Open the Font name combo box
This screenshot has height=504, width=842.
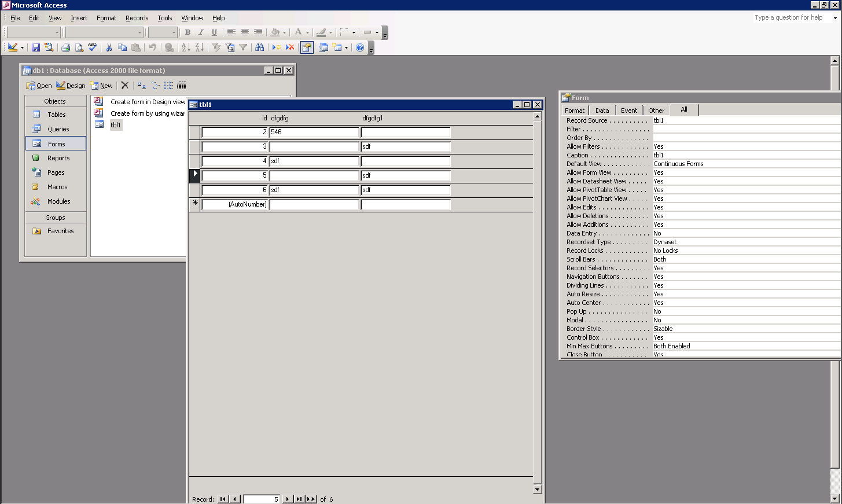(x=104, y=32)
